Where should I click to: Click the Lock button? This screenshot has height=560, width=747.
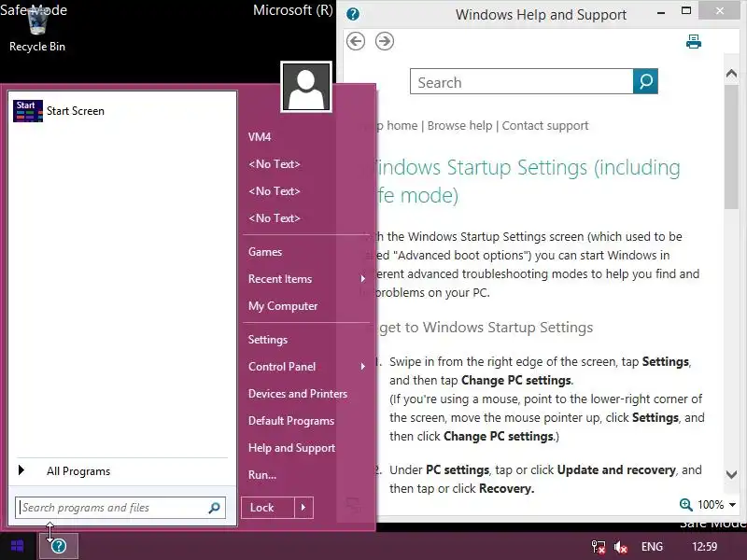pos(268,508)
